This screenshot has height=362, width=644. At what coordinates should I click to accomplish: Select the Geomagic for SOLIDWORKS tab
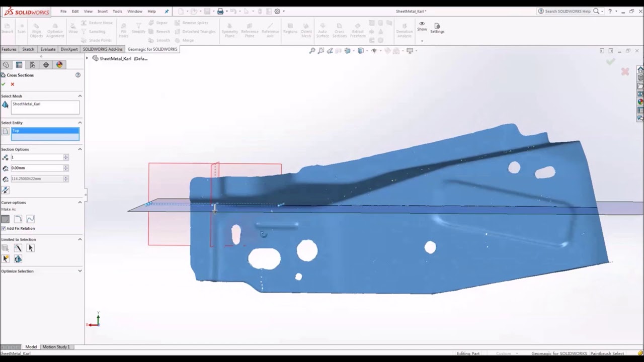152,49
